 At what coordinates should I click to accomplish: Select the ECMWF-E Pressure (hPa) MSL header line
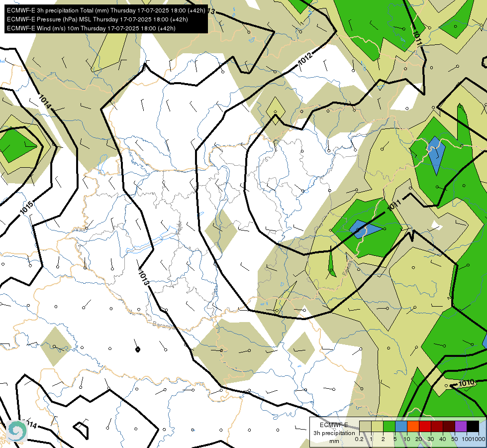tap(97, 19)
